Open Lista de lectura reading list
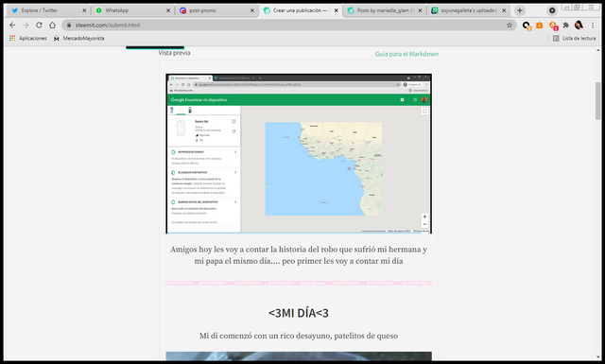 click(574, 38)
